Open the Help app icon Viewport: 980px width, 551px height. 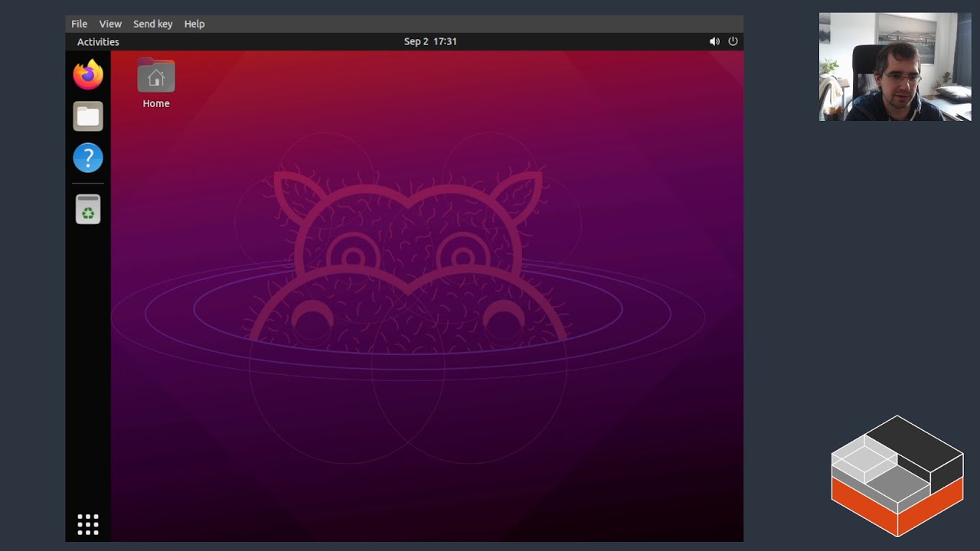coord(88,158)
